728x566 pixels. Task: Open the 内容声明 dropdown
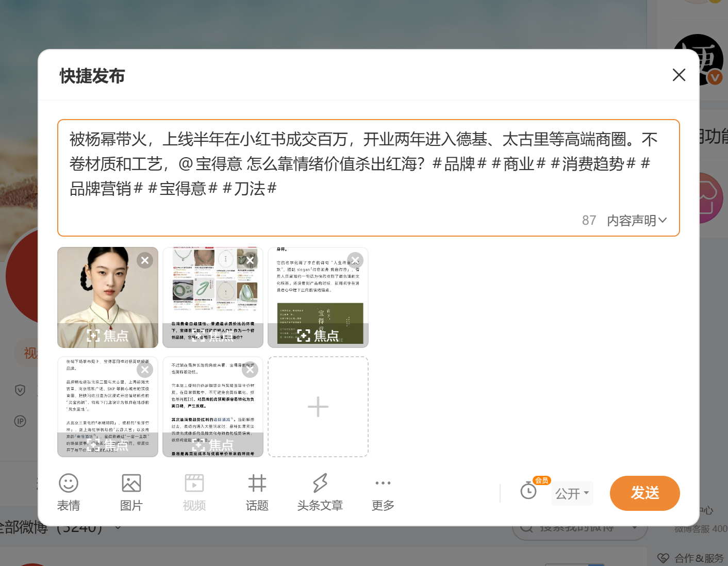pos(637,221)
